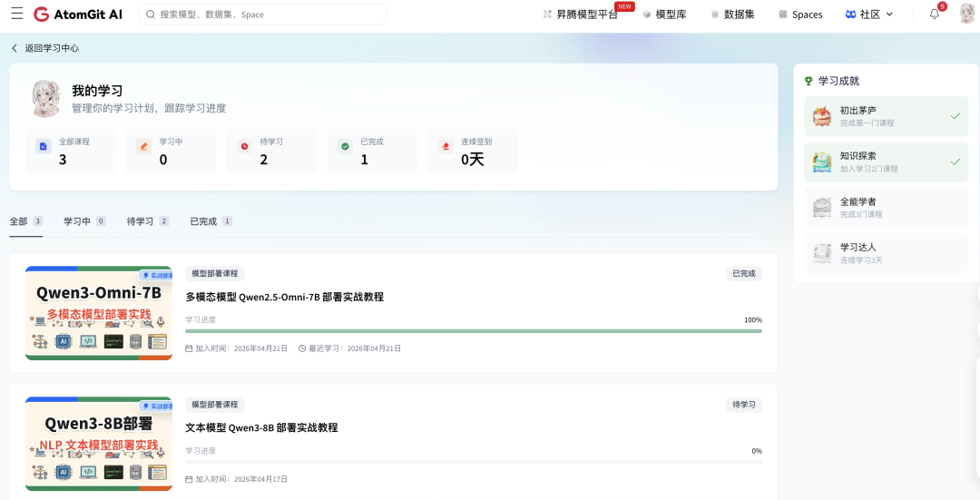Open course title 文本模型 Qwen3-8B 部署实战教程
The height and width of the screenshot is (500, 980).
pyautogui.click(x=261, y=427)
